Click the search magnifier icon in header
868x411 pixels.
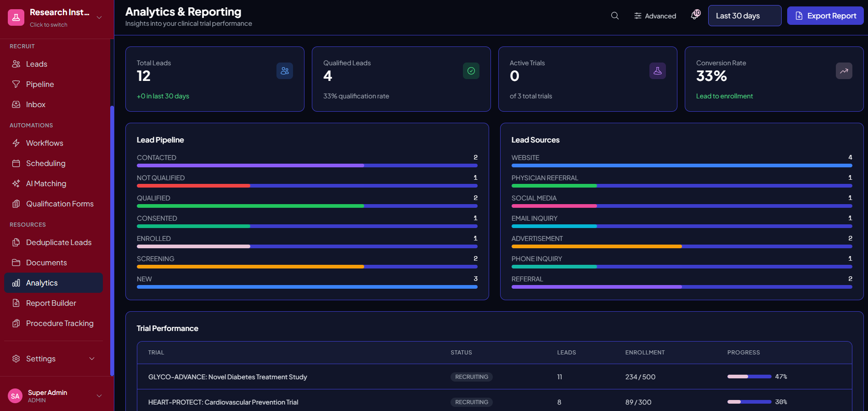[615, 16]
